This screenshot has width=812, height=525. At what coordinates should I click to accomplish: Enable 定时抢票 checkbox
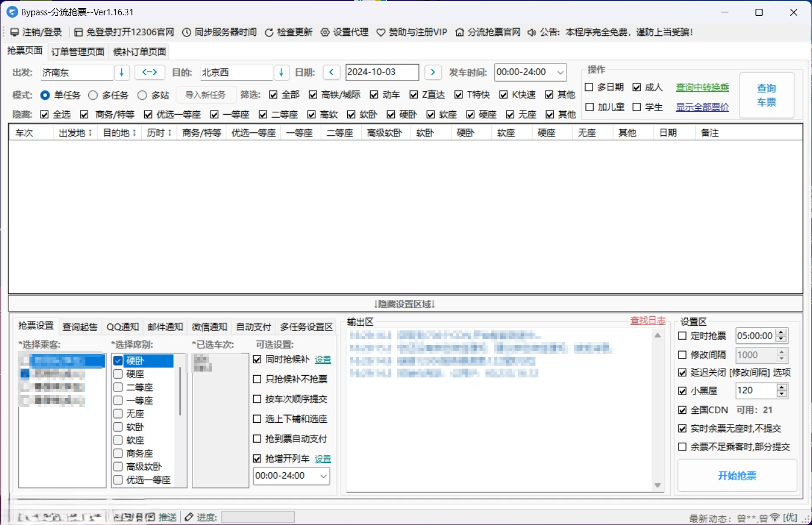tap(683, 336)
